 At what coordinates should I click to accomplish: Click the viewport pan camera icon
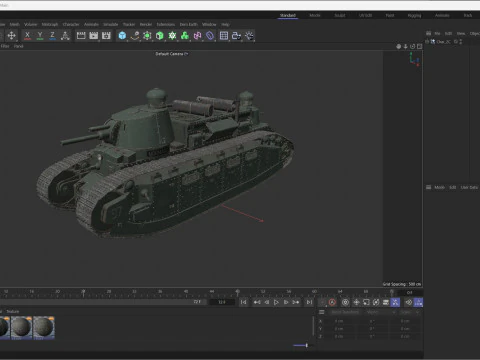tap(399, 46)
